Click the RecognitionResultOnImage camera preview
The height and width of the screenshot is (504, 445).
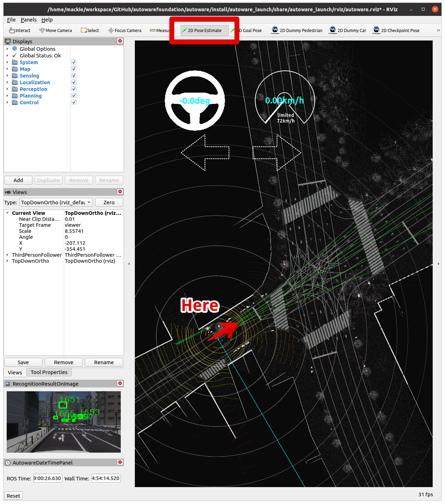coord(64,422)
